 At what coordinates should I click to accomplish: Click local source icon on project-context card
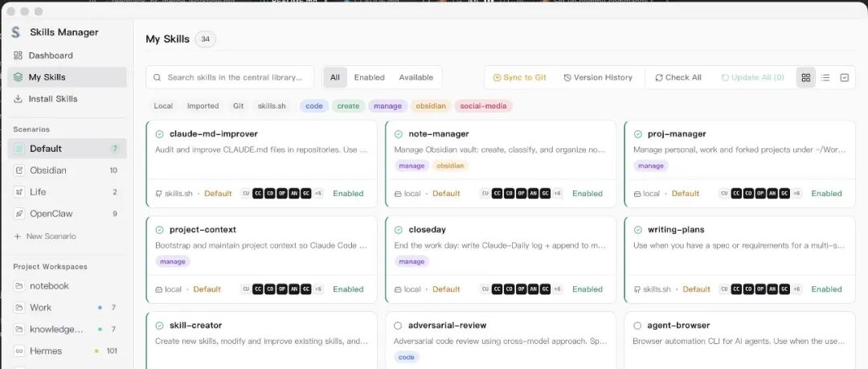coord(159,289)
